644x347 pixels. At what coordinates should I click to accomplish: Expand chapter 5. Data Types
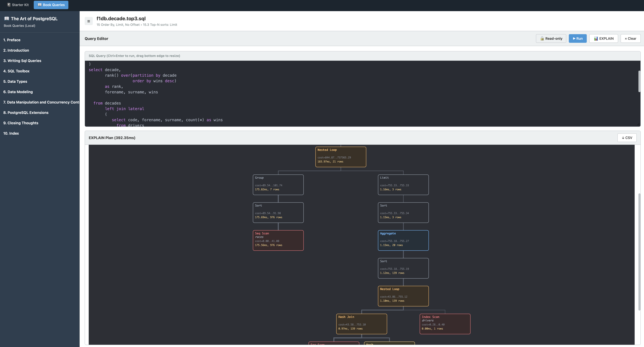[40, 81]
